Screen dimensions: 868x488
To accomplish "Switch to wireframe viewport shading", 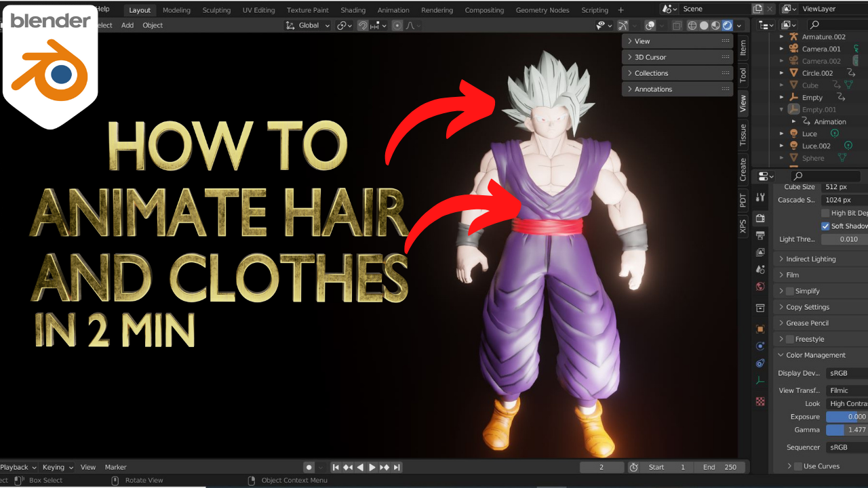I will pyautogui.click(x=692, y=26).
